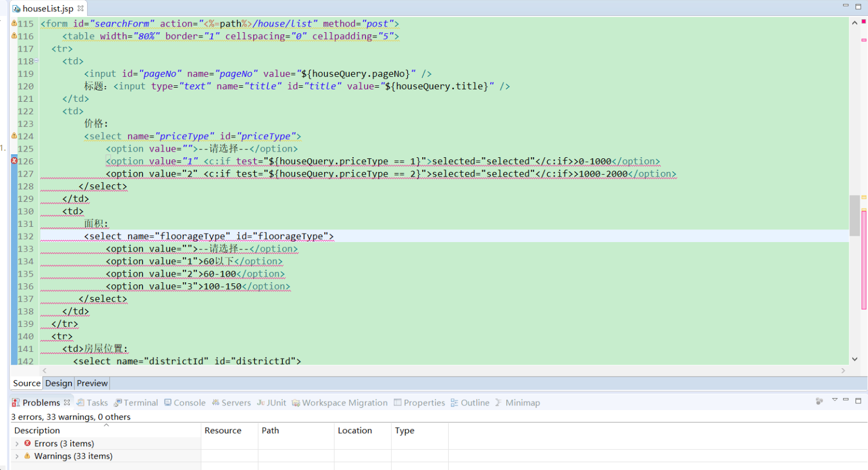
Task: Switch to the Source editor tab
Action: (x=27, y=383)
